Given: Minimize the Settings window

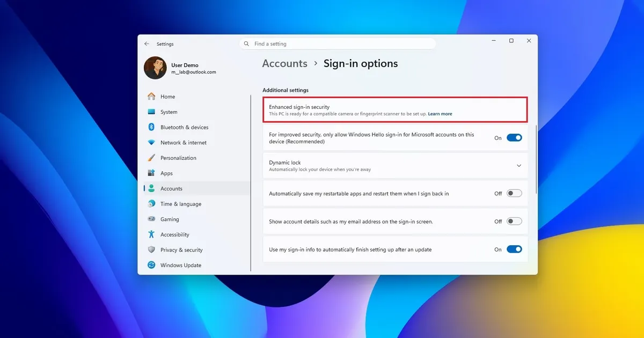Looking at the screenshot, I should click(494, 41).
